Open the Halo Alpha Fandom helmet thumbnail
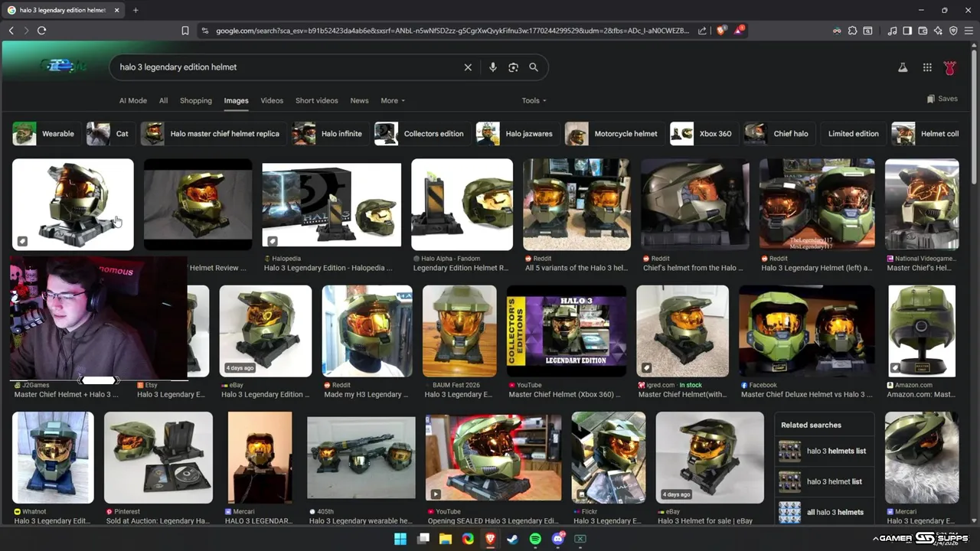This screenshot has height=551, width=980. (462, 204)
